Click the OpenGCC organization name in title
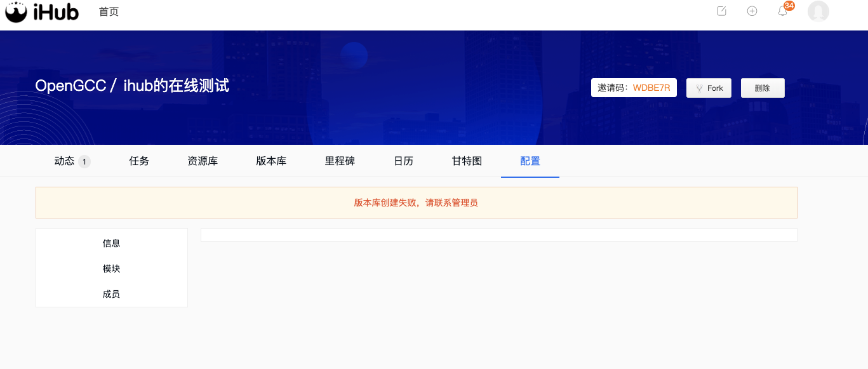 pyautogui.click(x=70, y=86)
